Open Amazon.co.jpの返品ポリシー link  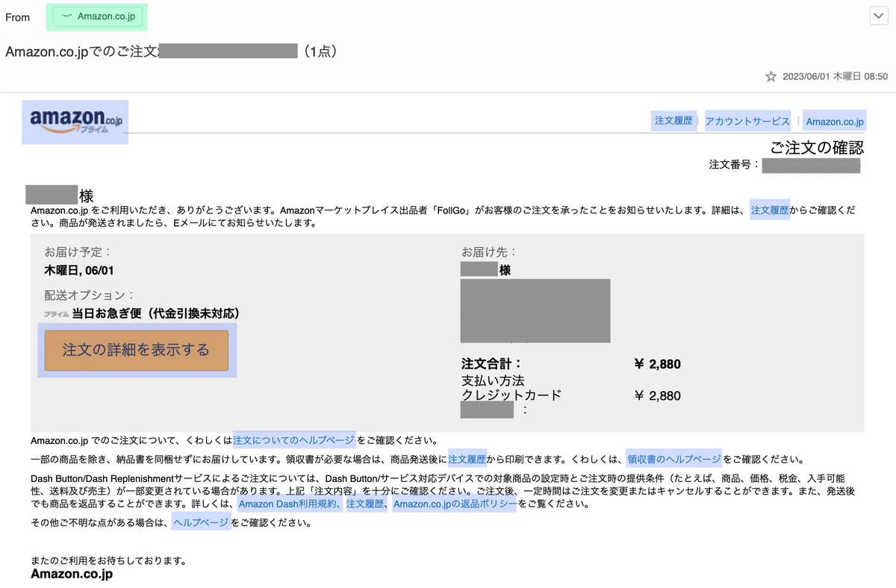(455, 504)
